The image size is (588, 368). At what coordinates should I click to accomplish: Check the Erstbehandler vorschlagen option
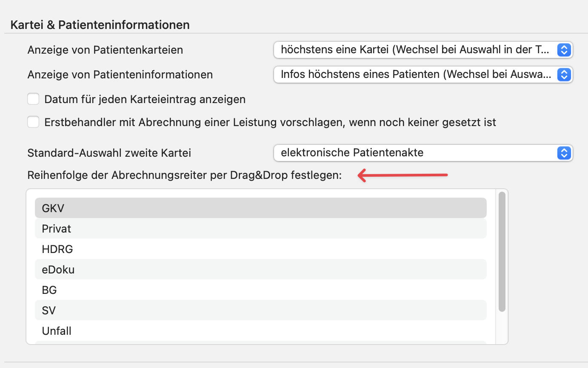[33, 122]
